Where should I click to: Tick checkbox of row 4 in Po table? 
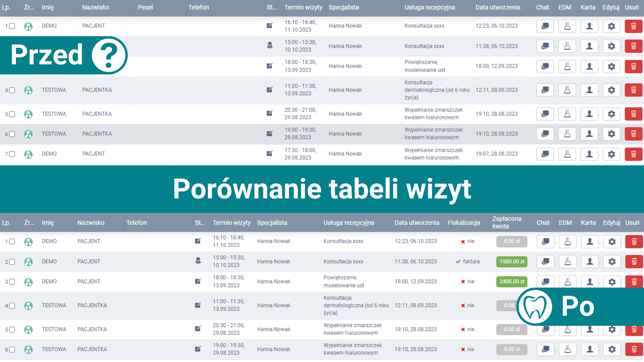point(12,306)
